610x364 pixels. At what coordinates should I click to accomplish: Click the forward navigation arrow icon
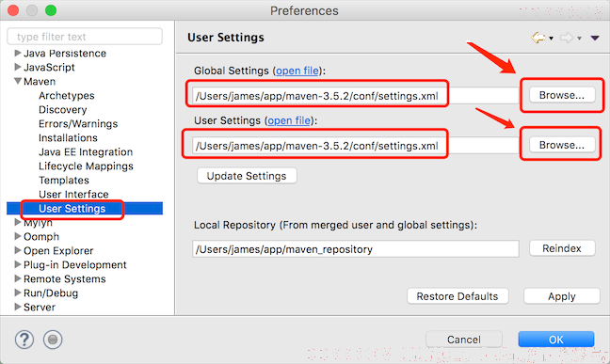click(567, 38)
